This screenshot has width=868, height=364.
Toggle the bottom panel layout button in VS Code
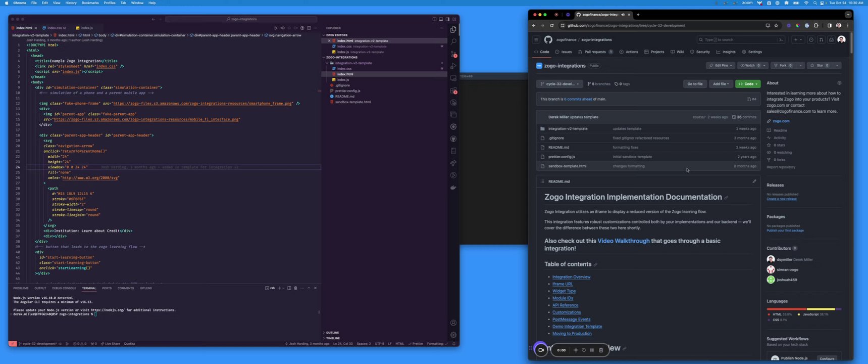tap(441, 19)
